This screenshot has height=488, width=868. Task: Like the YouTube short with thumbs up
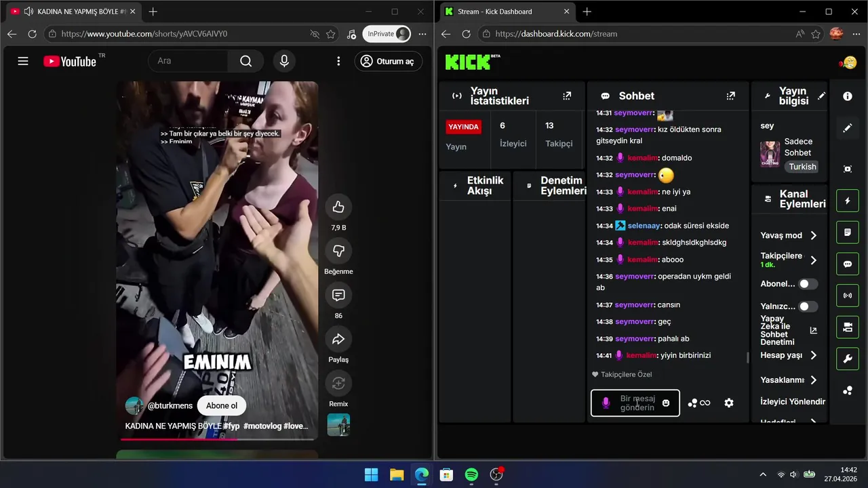tap(338, 207)
